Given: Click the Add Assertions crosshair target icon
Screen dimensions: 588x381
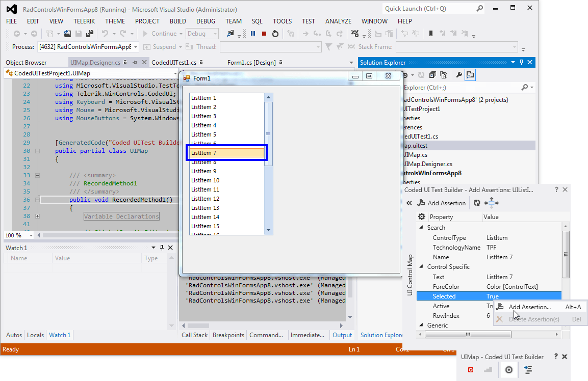Looking at the screenshot, I should [x=508, y=370].
